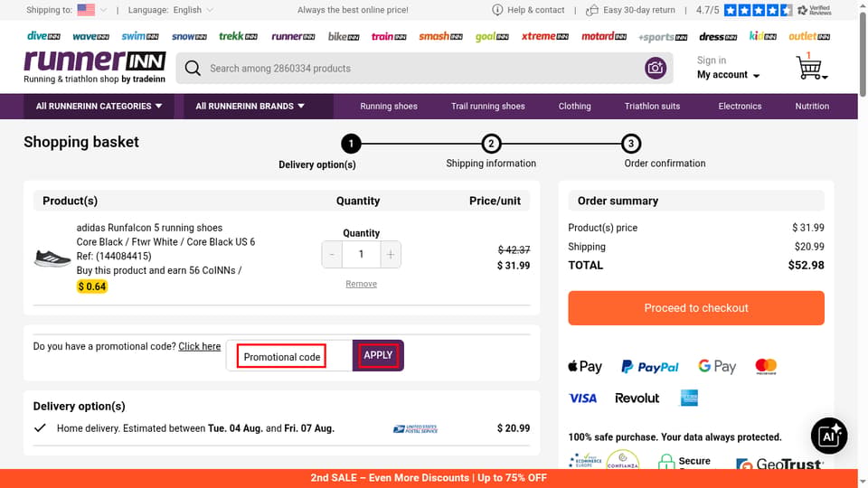The width and height of the screenshot is (868, 488).
Task: Click the promotional code 'Click here' link
Action: point(199,346)
